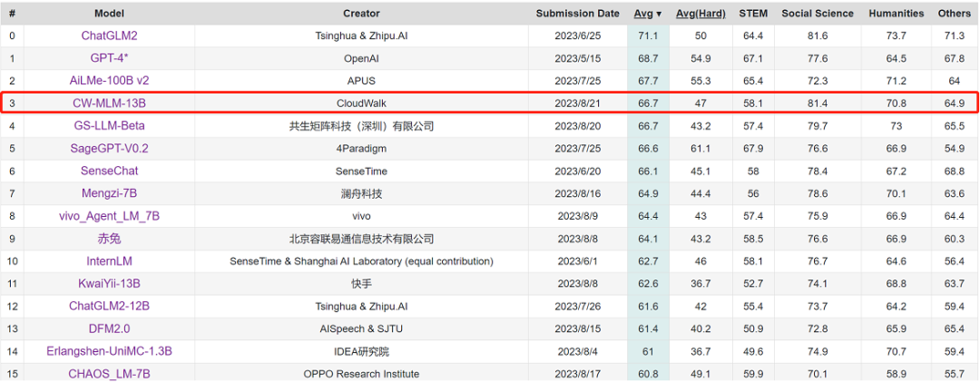Screen dimensions: 980x383
Task: Open the ChatGLM2-12B model link
Action: point(109,306)
